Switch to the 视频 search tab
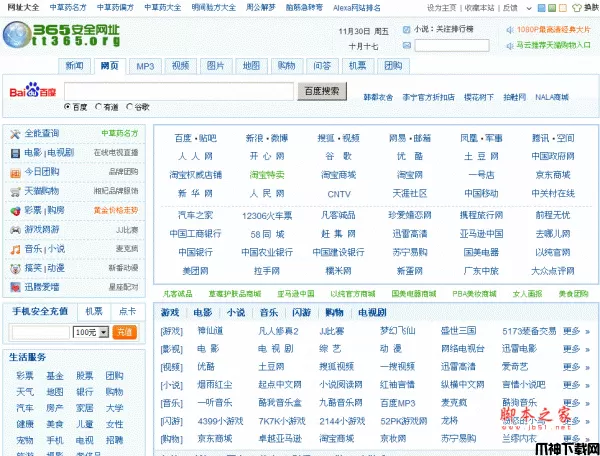Image resolution: width=600 pixels, height=456 pixels. click(181, 66)
